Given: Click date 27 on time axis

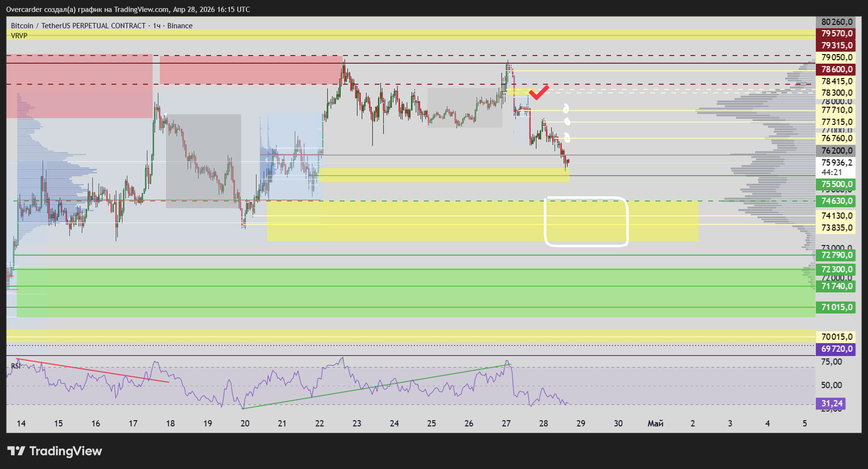Looking at the screenshot, I should point(506,424).
